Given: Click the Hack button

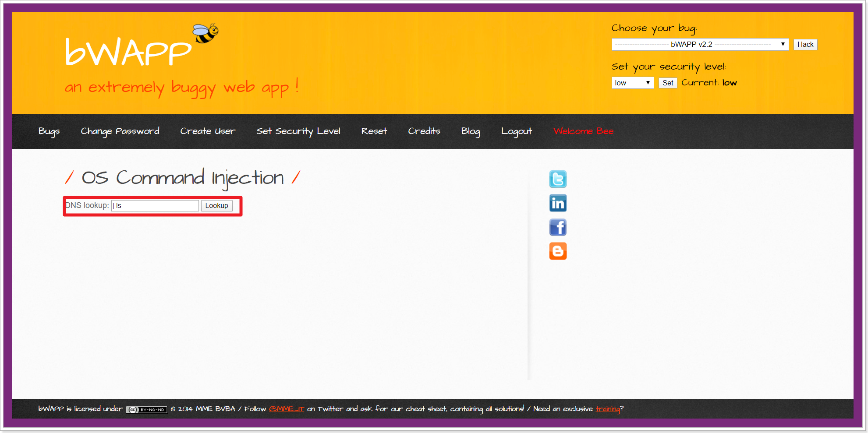Looking at the screenshot, I should (x=805, y=44).
